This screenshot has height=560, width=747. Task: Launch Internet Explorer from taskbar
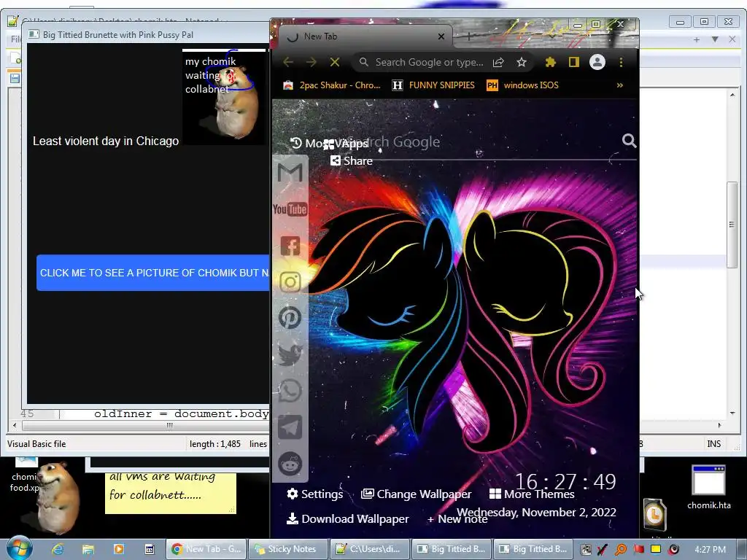tap(58, 549)
